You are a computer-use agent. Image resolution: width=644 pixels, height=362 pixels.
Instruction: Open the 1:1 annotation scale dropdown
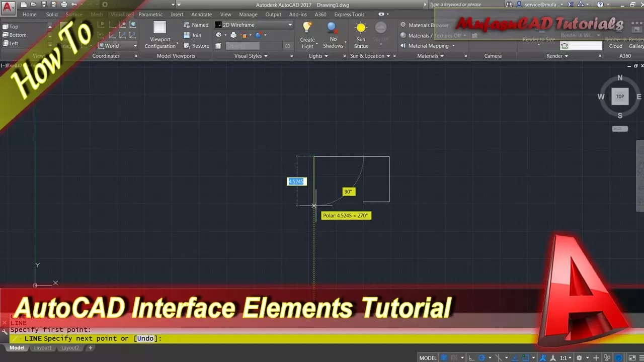click(565, 358)
